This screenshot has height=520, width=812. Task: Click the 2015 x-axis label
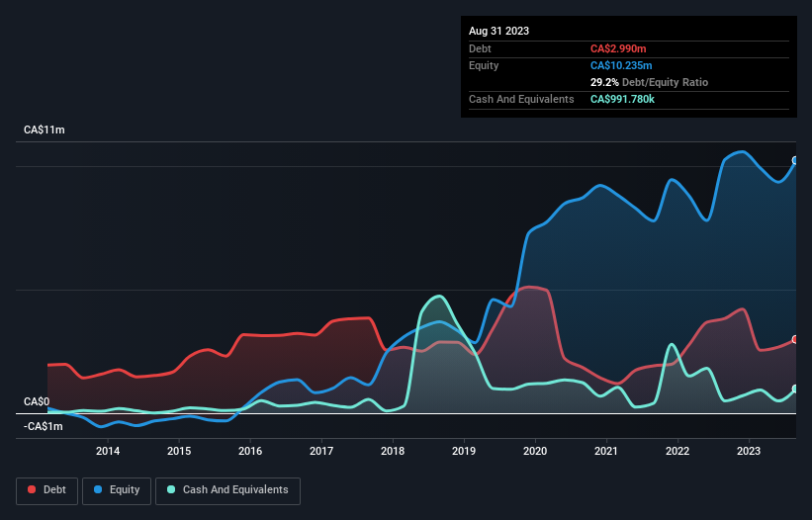pyautogui.click(x=179, y=451)
